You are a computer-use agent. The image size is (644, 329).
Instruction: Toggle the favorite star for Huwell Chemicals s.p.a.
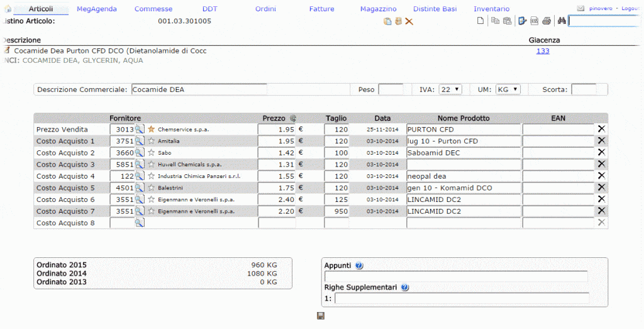(151, 164)
